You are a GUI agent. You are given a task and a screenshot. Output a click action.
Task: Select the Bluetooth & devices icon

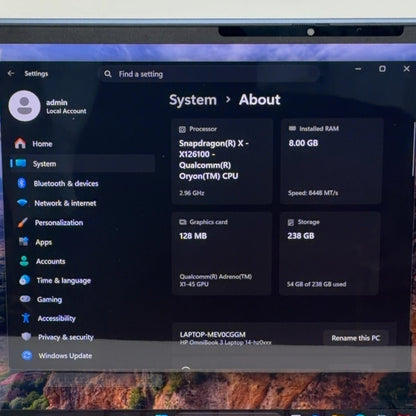[22, 183]
